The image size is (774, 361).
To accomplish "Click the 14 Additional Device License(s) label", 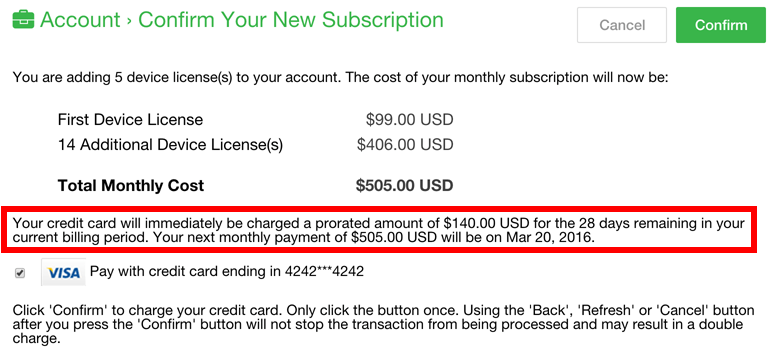I will pyautogui.click(x=170, y=145).
